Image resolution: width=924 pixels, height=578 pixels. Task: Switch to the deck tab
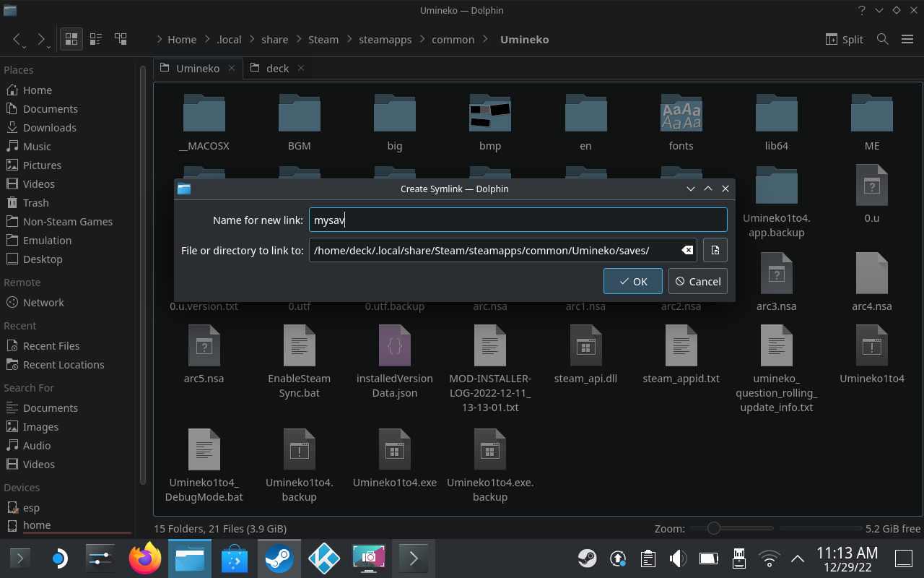click(278, 68)
